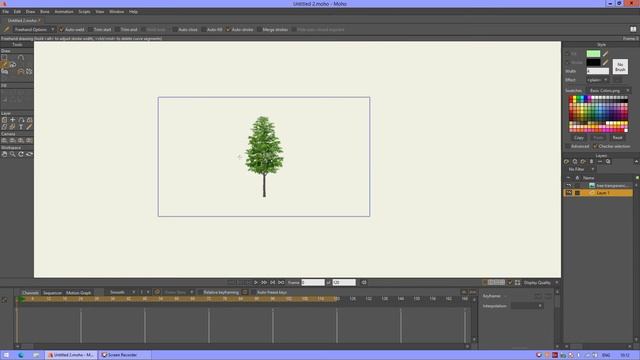The width and height of the screenshot is (640, 360).
Task: Select the Zoom Camera tool
Action: (13, 140)
